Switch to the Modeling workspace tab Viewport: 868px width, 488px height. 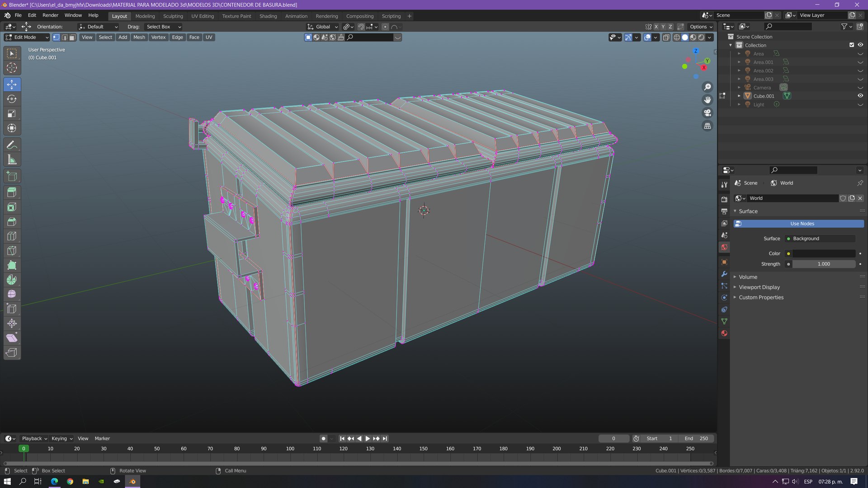coord(145,16)
